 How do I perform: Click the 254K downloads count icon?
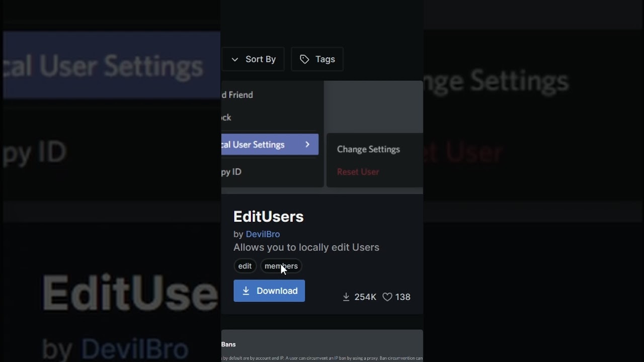(346, 297)
